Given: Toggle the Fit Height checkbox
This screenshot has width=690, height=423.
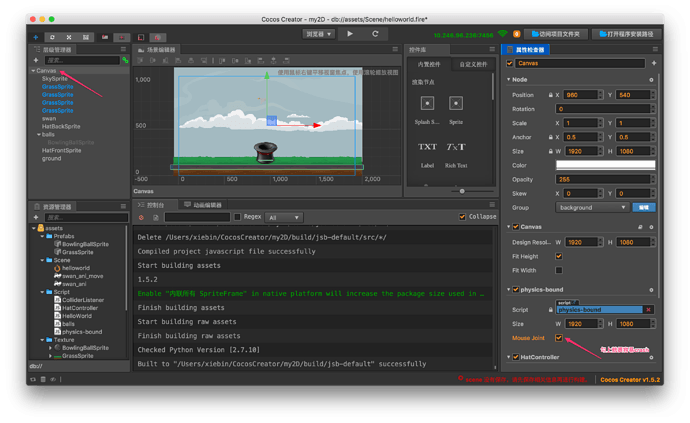Looking at the screenshot, I should click(559, 256).
